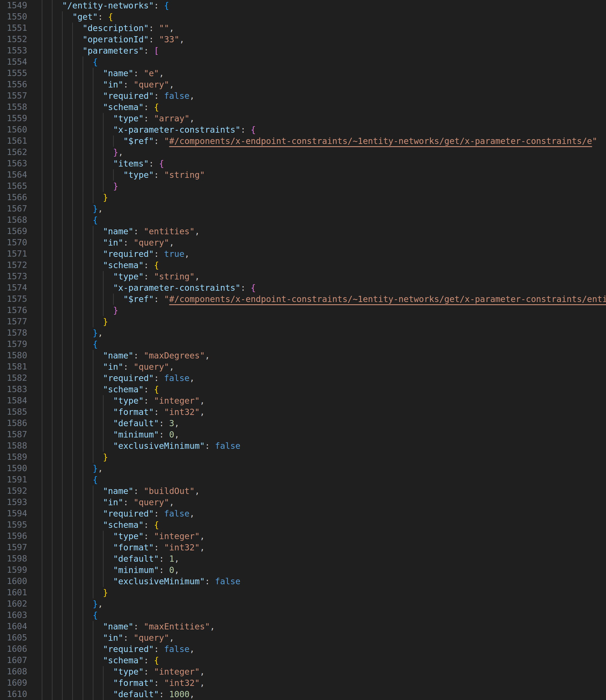Viewport: 606px width, 700px height.
Task: Click the first x-parameter-constraints key
Action: pyautogui.click(x=177, y=130)
